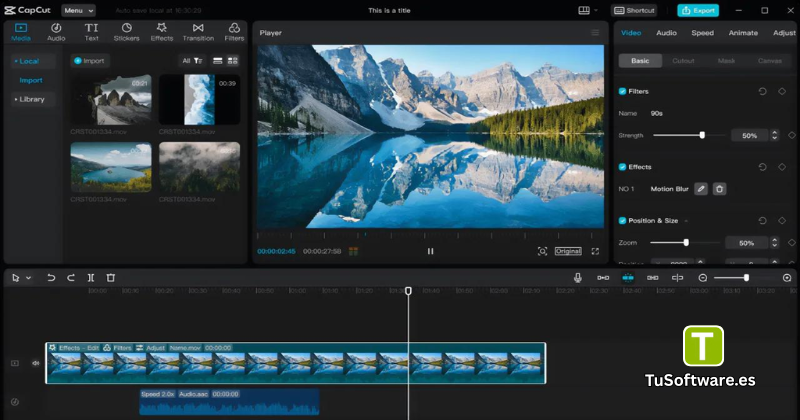
Task: Switch media view to grid layout
Action: (x=233, y=61)
